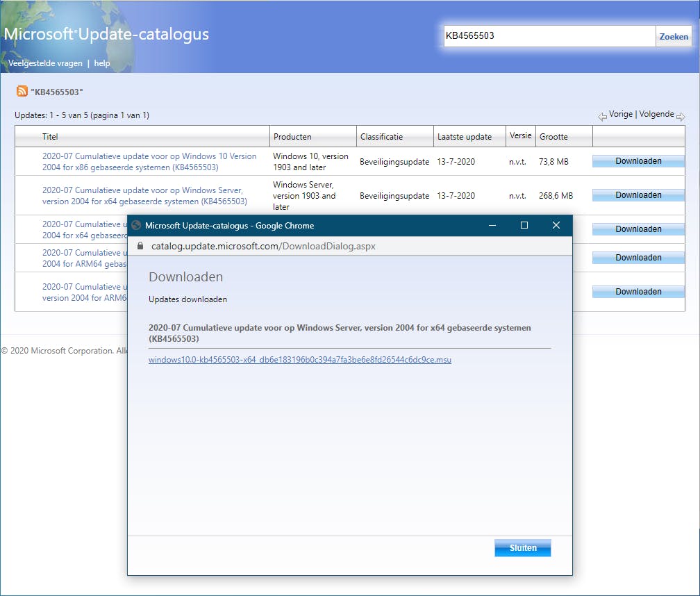Click the Sluiten button in the popup
The width and height of the screenshot is (700, 596).
click(x=522, y=548)
